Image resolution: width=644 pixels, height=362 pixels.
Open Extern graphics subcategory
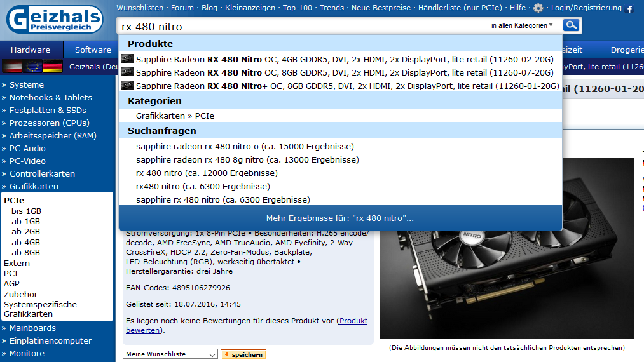(x=17, y=264)
